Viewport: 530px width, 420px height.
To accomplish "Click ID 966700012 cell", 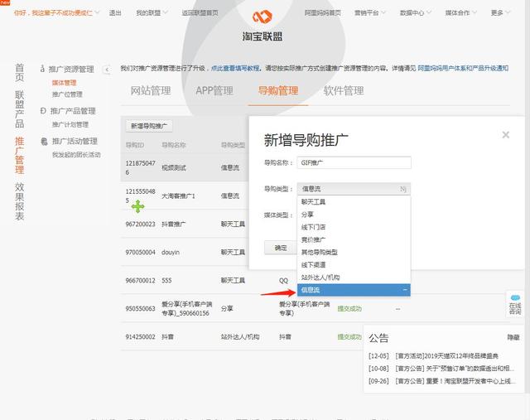I will tap(140, 280).
